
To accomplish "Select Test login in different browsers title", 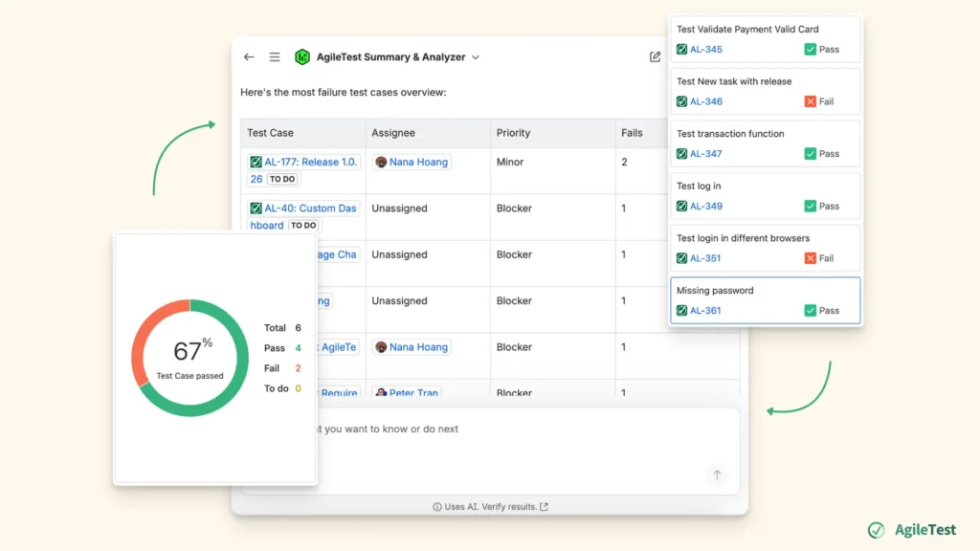I will click(x=743, y=238).
